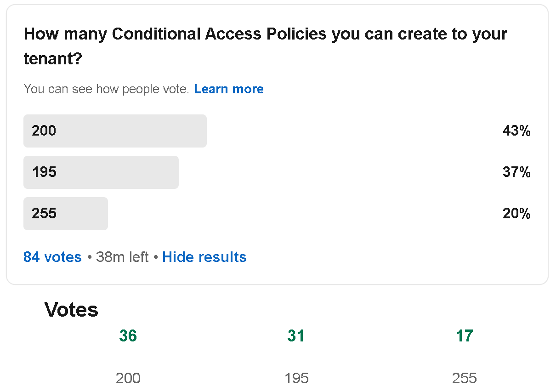Click the 37% result percentage
The image size is (556, 392).
[516, 172]
